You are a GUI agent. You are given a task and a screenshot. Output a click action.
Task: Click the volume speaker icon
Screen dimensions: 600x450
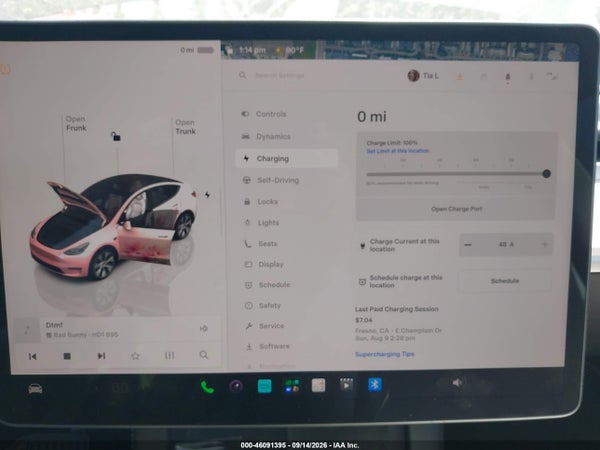457,383
